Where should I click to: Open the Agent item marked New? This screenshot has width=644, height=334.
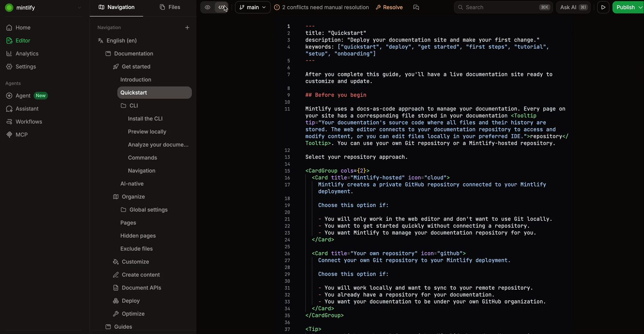click(27, 95)
